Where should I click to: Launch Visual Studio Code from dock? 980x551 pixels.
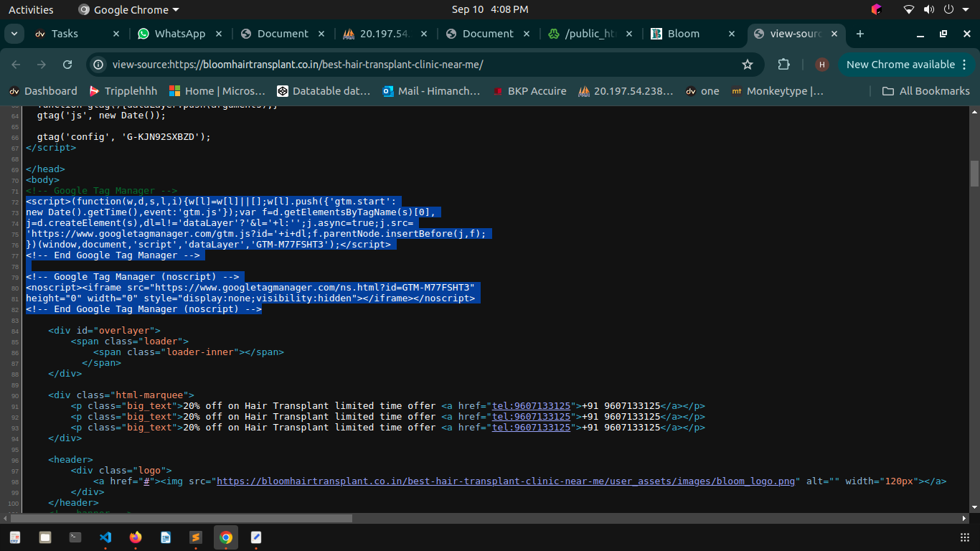[x=105, y=537]
